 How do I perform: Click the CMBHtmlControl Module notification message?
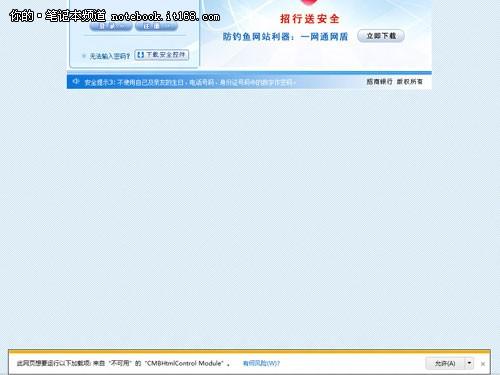(x=123, y=363)
